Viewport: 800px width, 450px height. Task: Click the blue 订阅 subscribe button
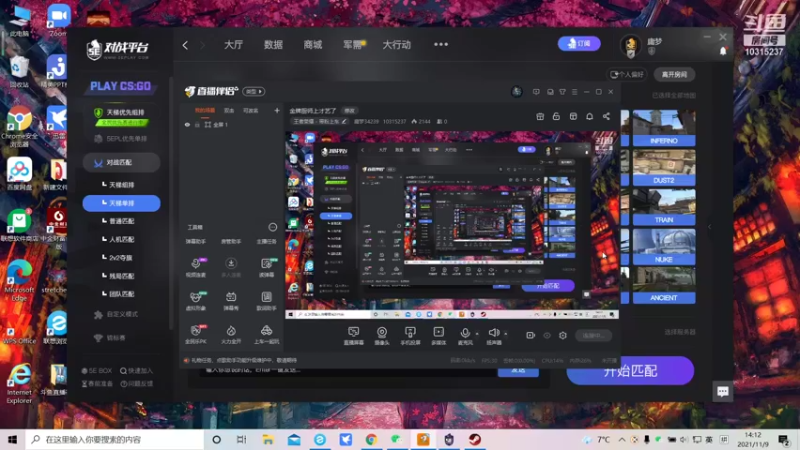click(x=579, y=43)
